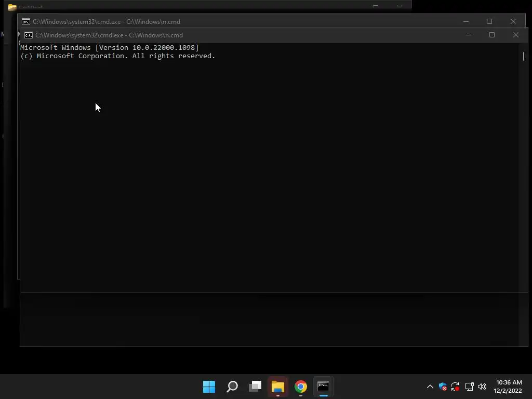Close the back cmd.exe window

tap(513, 21)
